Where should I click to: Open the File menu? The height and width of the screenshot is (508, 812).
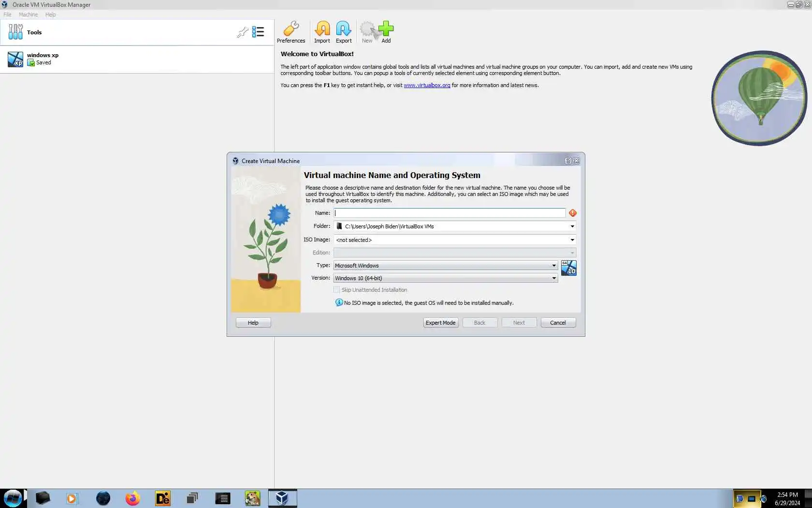[x=7, y=15]
